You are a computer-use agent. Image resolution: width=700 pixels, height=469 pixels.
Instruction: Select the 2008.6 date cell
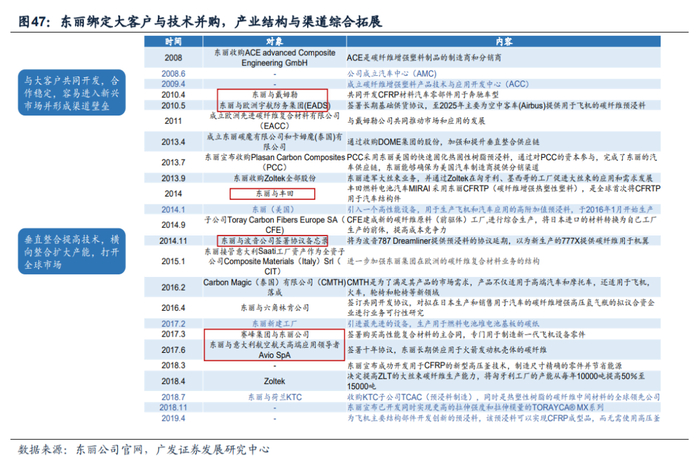coord(173,74)
